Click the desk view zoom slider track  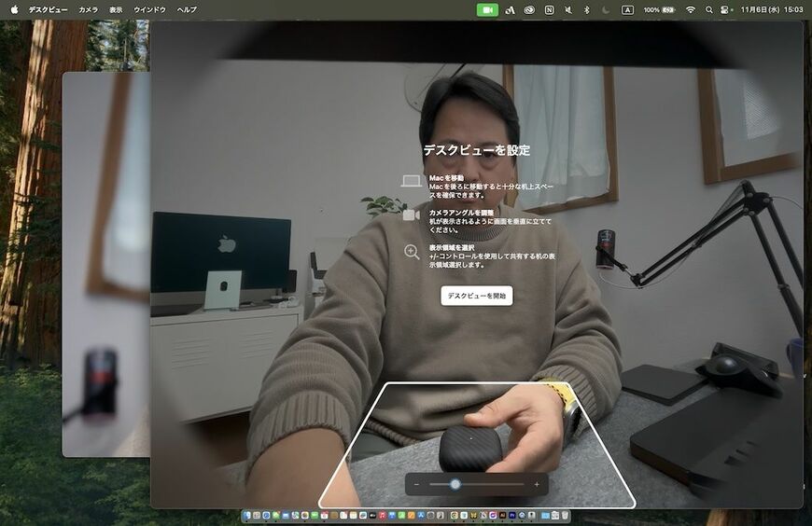(477, 485)
